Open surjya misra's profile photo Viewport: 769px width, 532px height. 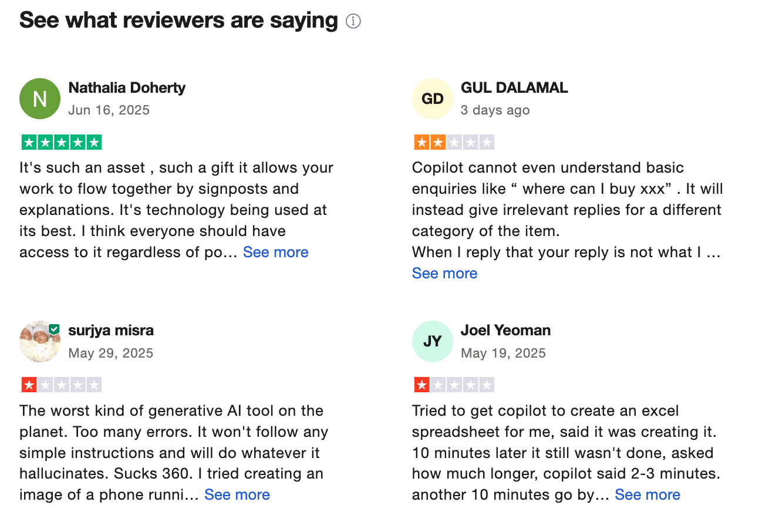[x=39, y=342]
